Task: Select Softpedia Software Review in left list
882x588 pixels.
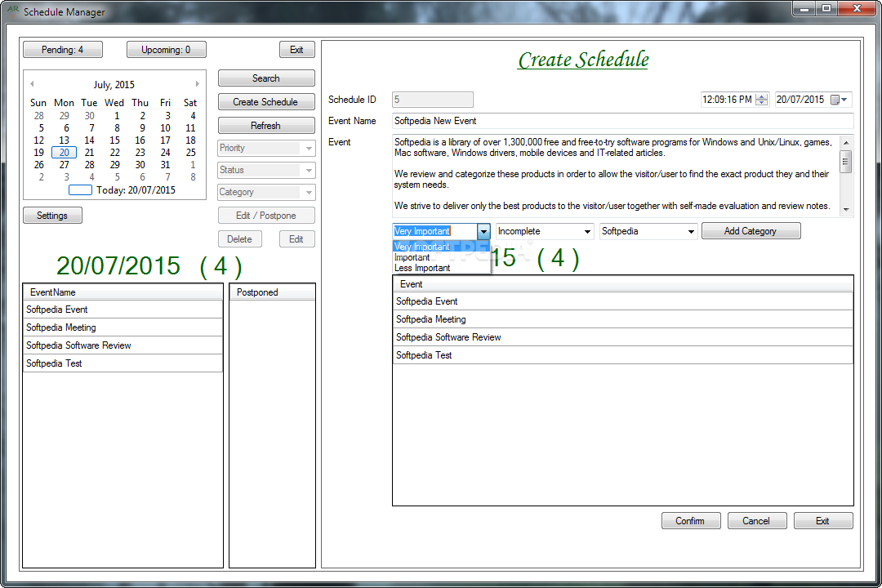Action: pos(122,345)
